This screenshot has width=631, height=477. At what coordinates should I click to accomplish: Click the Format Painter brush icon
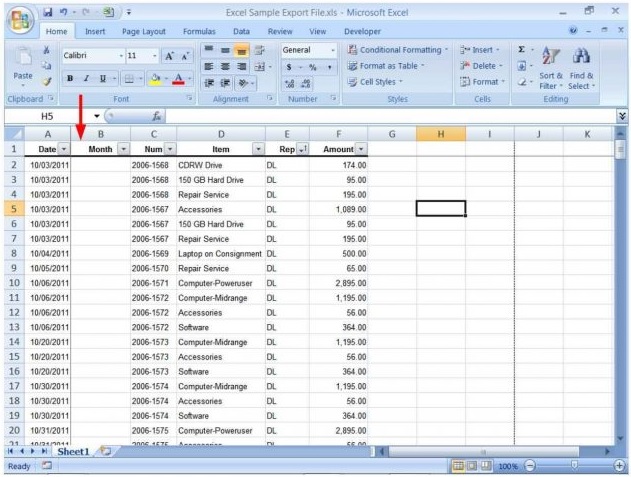pyautogui.click(x=45, y=81)
